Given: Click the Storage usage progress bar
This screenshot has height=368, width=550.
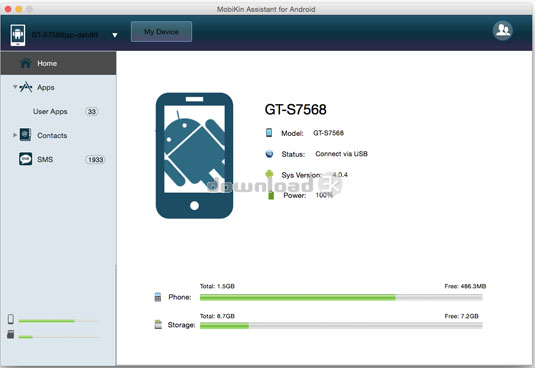Looking at the screenshot, I should click(341, 326).
